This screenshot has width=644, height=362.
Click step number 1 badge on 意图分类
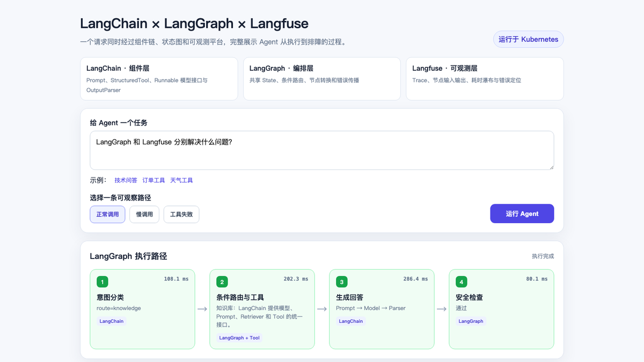tap(103, 282)
